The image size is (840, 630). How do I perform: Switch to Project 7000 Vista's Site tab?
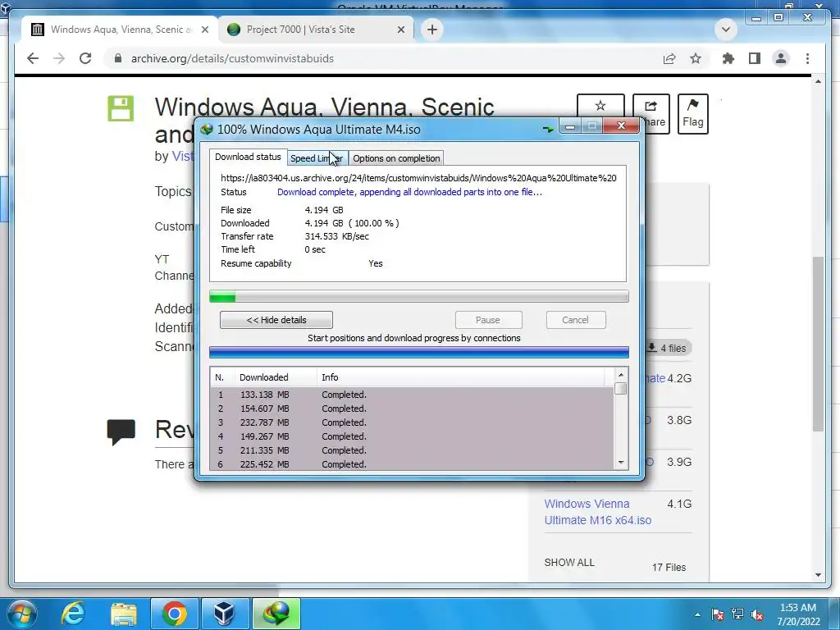316,30
